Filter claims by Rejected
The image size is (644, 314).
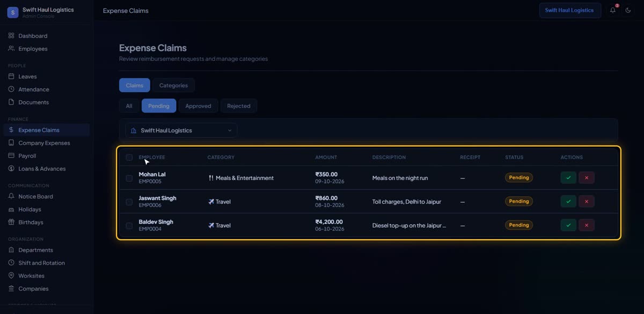239,106
